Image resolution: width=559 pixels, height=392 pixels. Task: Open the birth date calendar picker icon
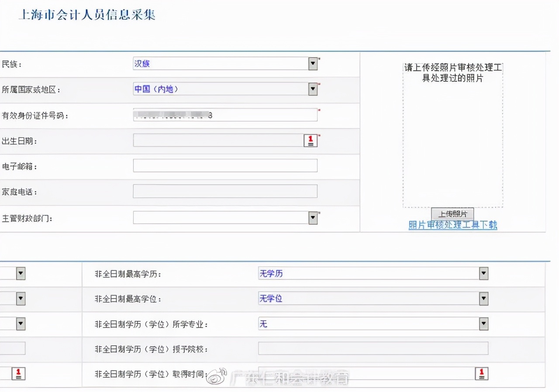(x=310, y=140)
